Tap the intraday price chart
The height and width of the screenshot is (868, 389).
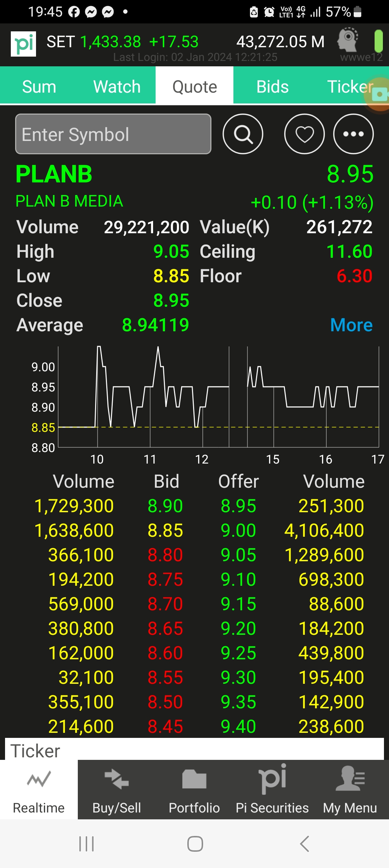click(x=218, y=397)
